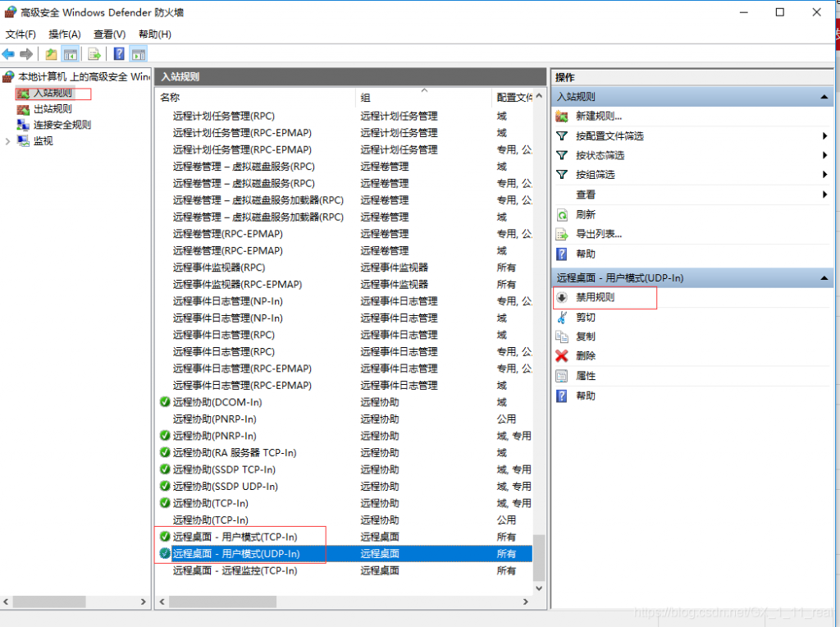The height and width of the screenshot is (627, 840).
Task: Click the Forward arrow toolbar icon
Action: [x=26, y=54]
